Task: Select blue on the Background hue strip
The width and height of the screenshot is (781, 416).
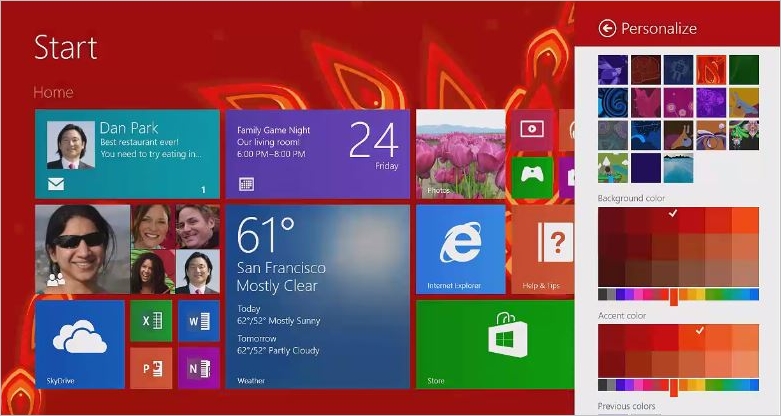Action: pyautogui.click(x=754, y=294)
